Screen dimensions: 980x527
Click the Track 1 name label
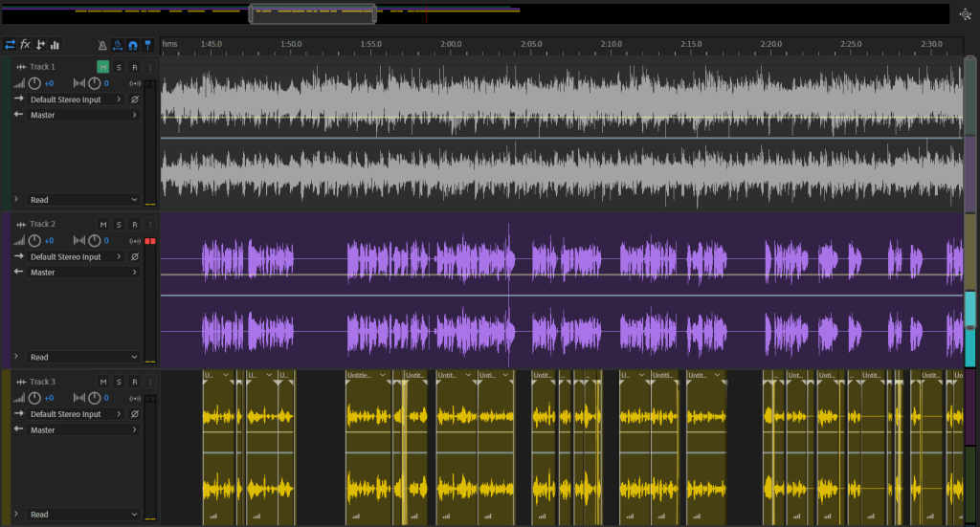click(43, 67)
